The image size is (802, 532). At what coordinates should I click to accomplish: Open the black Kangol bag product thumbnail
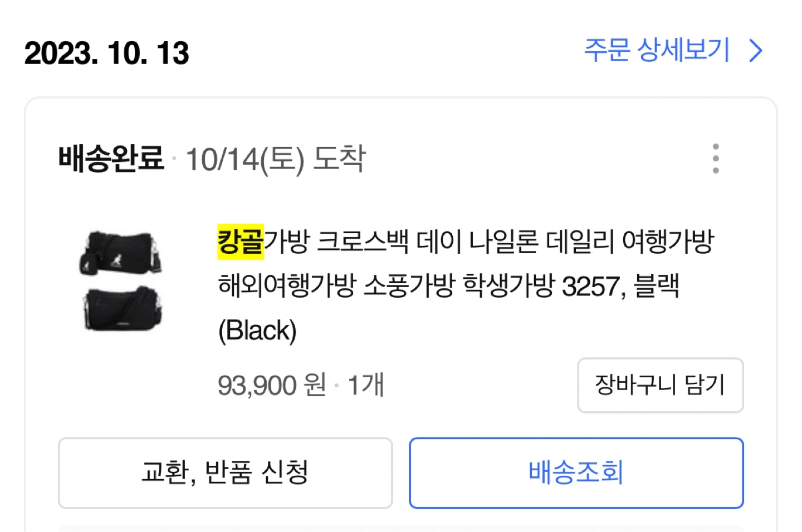pyautogui.click(x=122, y=281)
